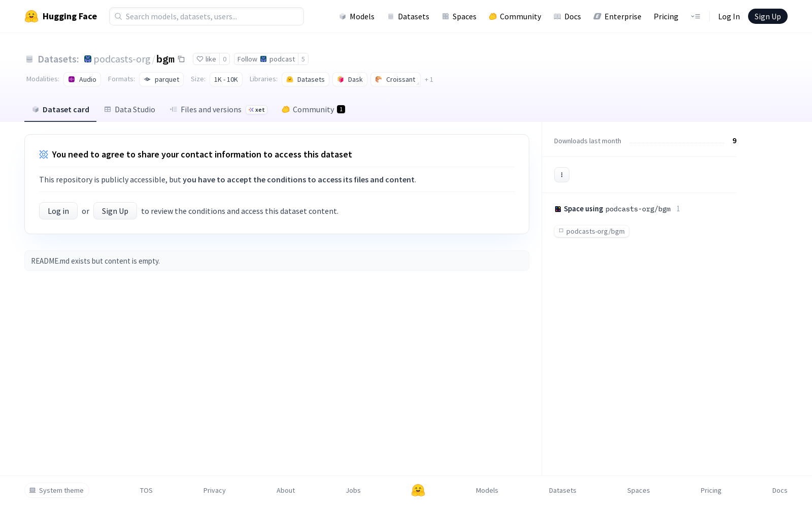The width and height of the screenshot is (812, 508).
Task: Click gated access atom icon
Action: click(44, 154)
